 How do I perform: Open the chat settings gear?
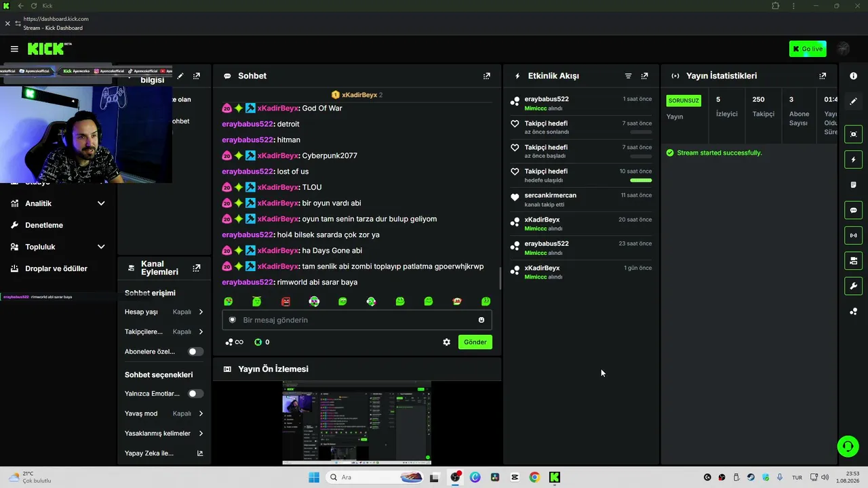click(446, 342)
